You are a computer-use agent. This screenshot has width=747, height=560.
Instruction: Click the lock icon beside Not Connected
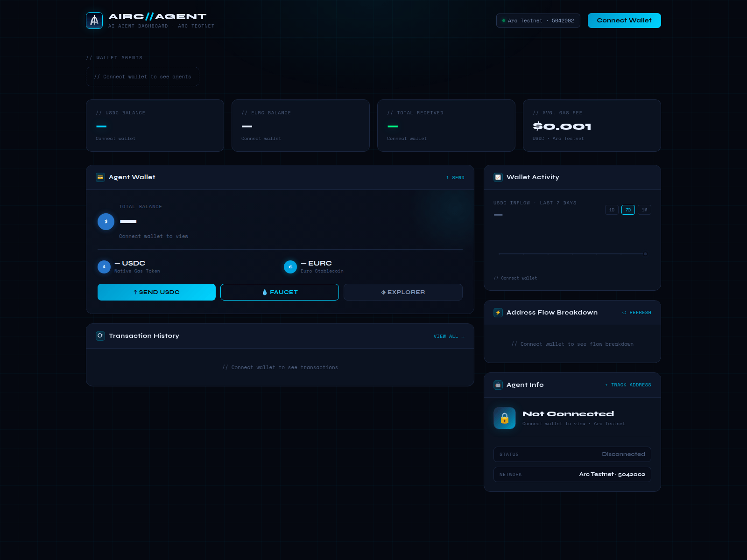[505, 418]
